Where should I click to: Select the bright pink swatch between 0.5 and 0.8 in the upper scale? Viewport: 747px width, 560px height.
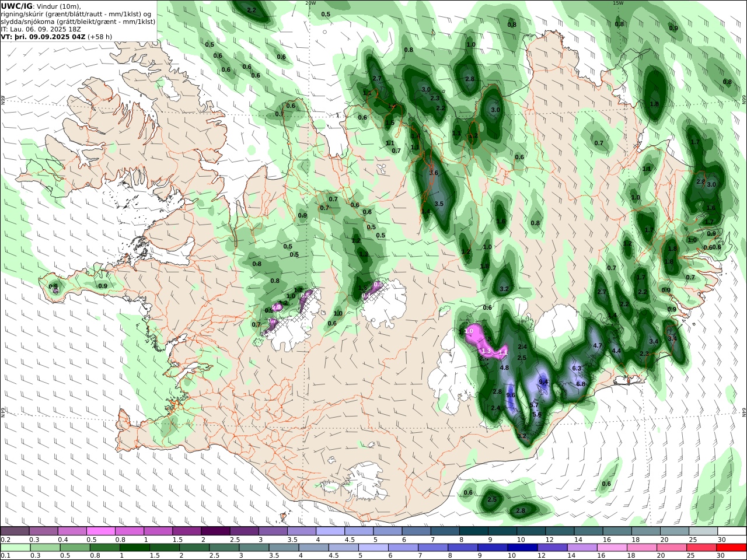(x=100, y=531)
